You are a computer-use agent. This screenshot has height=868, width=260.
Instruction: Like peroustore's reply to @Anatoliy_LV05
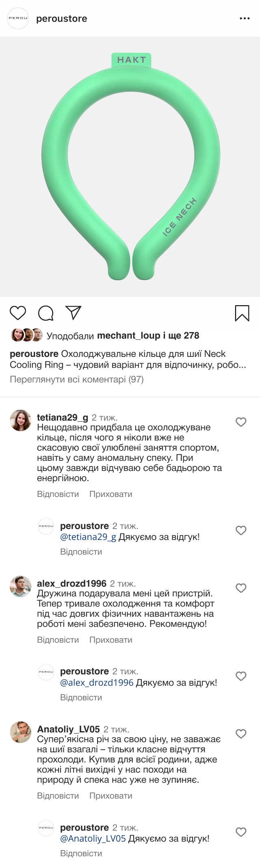[x=241, y=832]
